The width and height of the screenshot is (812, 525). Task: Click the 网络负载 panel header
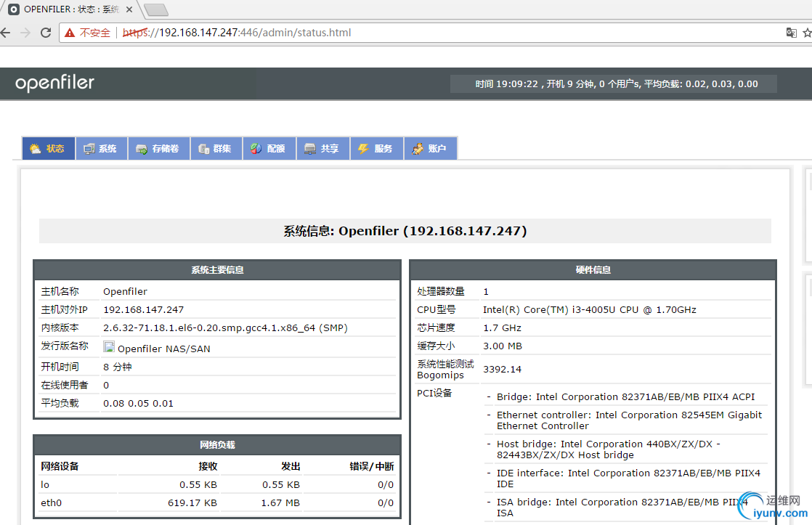pos(217,444)
